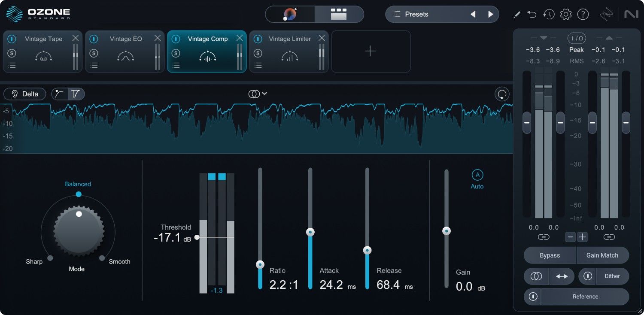Click the undo arrow icon
Screen dimensions: 644x315
tap(532, 14)
